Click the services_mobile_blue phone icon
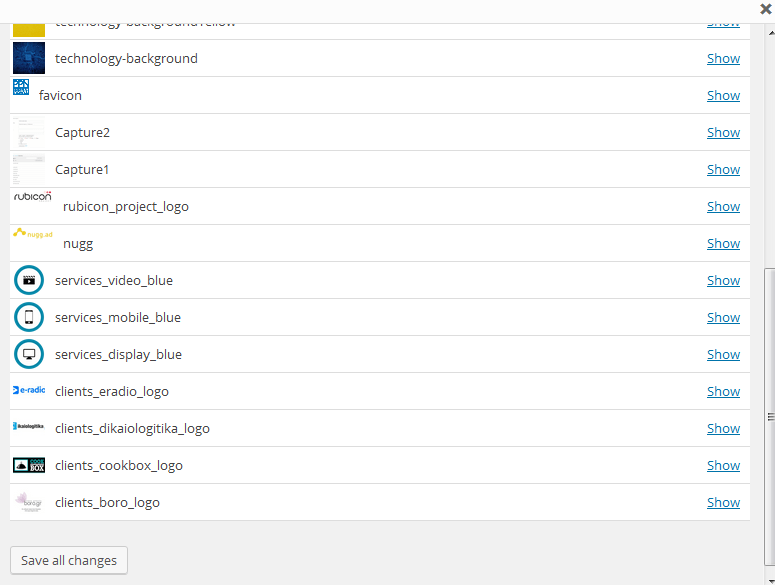The height and width of the screenshot is (585, 775). [x=29, y=317]
